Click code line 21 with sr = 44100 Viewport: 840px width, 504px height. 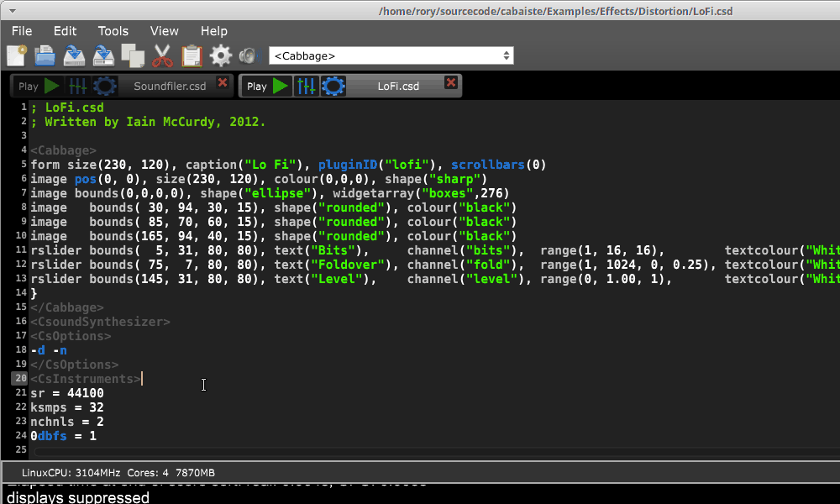(x=67, y=393)
